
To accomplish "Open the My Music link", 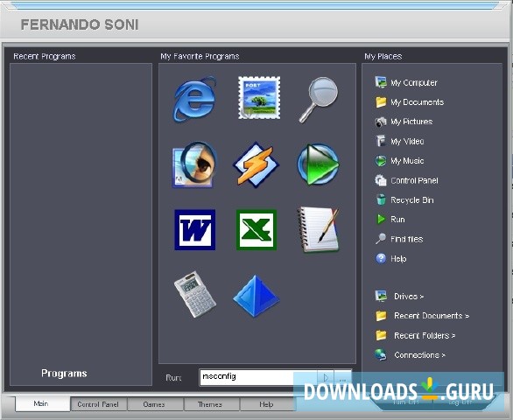I will coord(407,161).
